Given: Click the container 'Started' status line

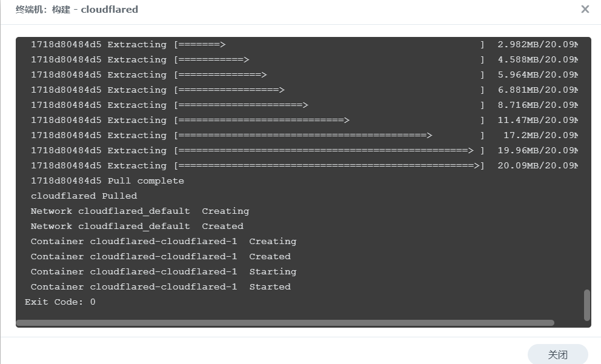Looking at the screenshot, I should coord(161,286).
